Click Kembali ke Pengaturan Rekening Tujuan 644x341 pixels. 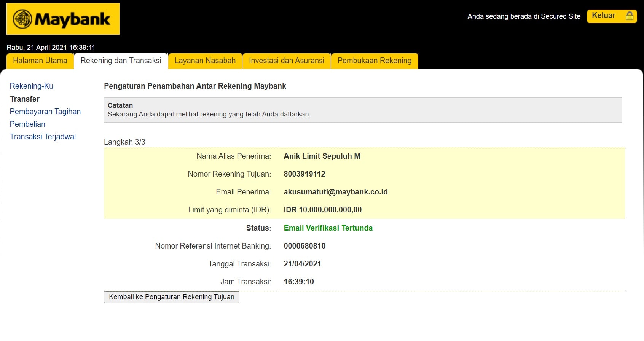(171, 297)
